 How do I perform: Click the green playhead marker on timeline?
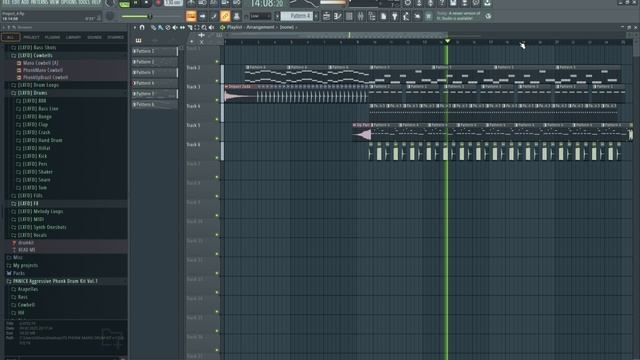tap(447, 41)
